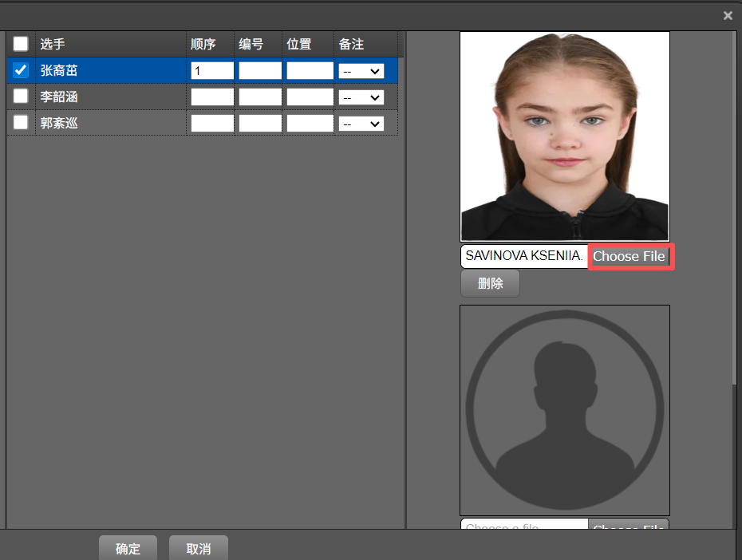742x560 pixels.
Task: Click the highlighted Choose File button
Action: [x=630, y=256]
